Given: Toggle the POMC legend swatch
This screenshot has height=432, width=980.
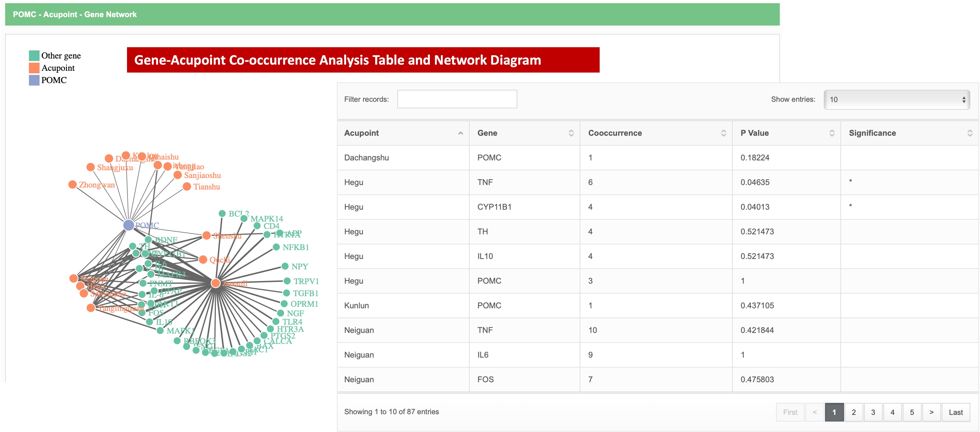Looking at the screenshot, I should [x=34, y=80].
